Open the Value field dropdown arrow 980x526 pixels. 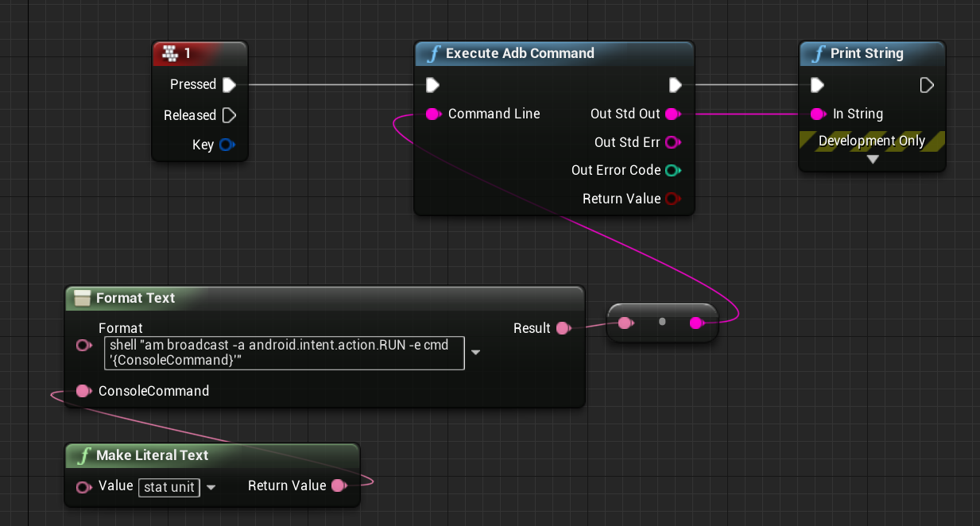coord(211,487)
